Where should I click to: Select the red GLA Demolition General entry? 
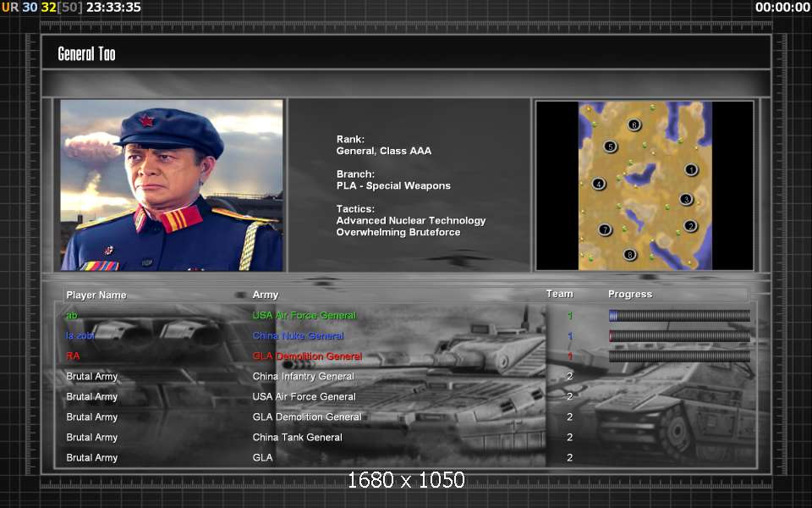[307, 356]
